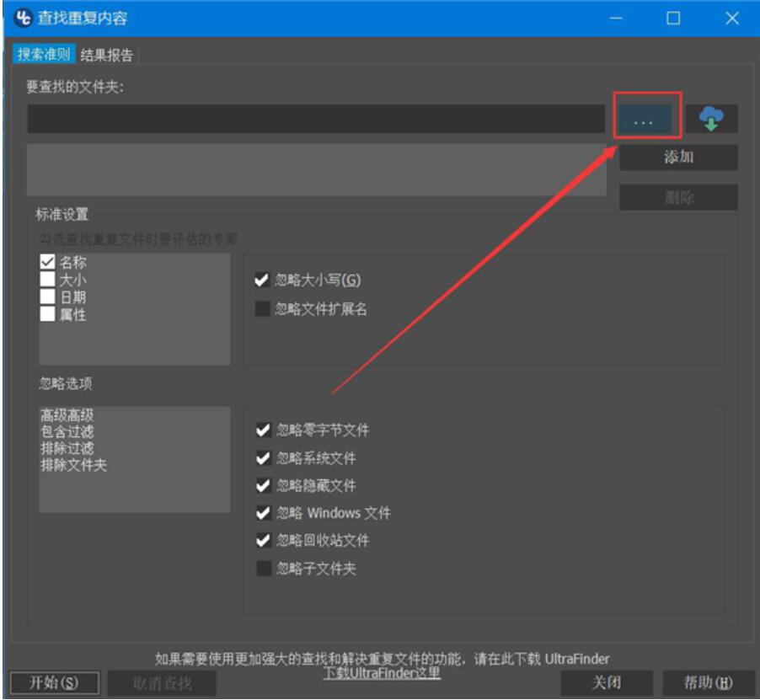This screenshot has width=760, height=700.
Task: Close dialog using 关闭 button
Action: [x=607, y=683]
